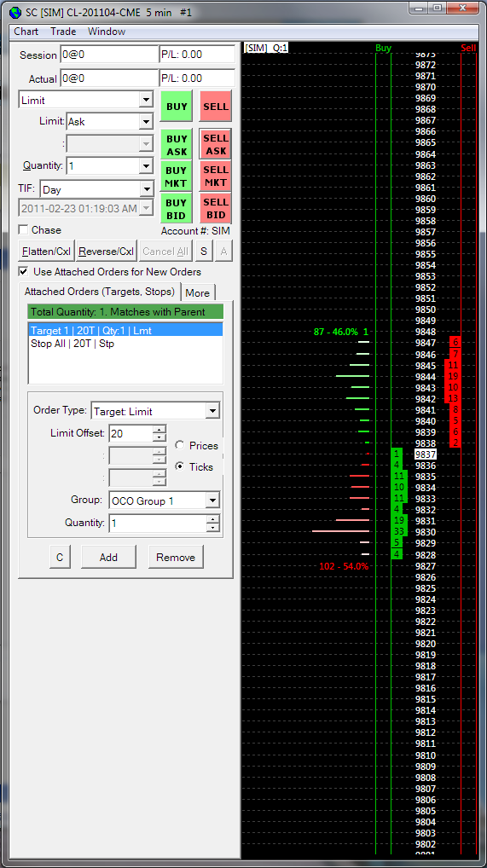The width and height of the screenshot is (487, 868).
Task: Click the Actual position field 0@0
Action: pyautogui.click(x=109, y=78)
